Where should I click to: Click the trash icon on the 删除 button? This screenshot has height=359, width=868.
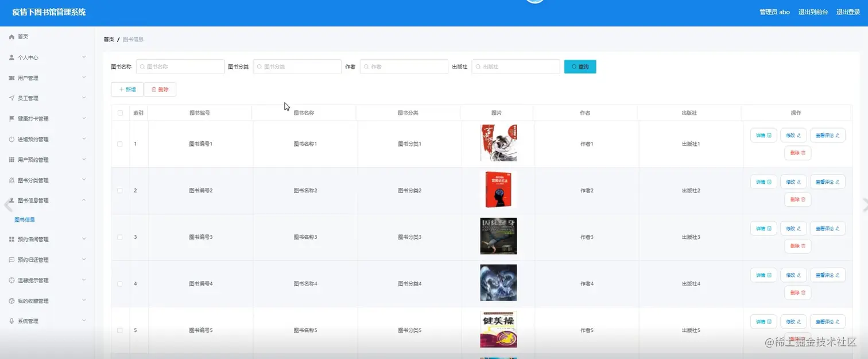click(153, 89)
